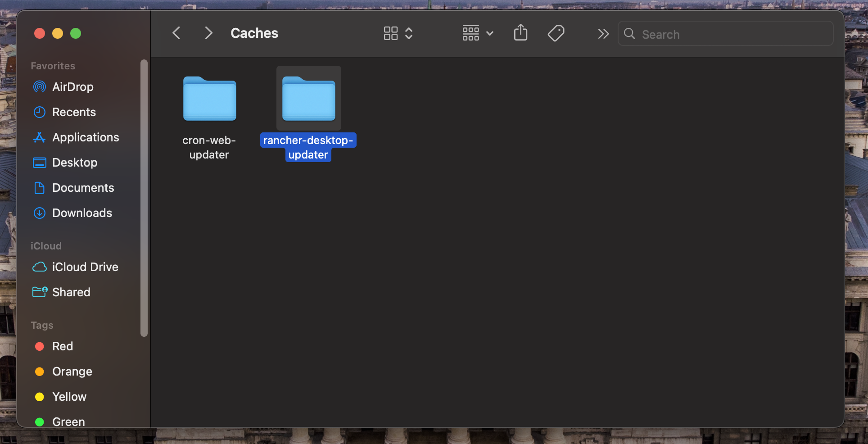
Task: Click inside the Search field
Action: click(x=725, y=34)
